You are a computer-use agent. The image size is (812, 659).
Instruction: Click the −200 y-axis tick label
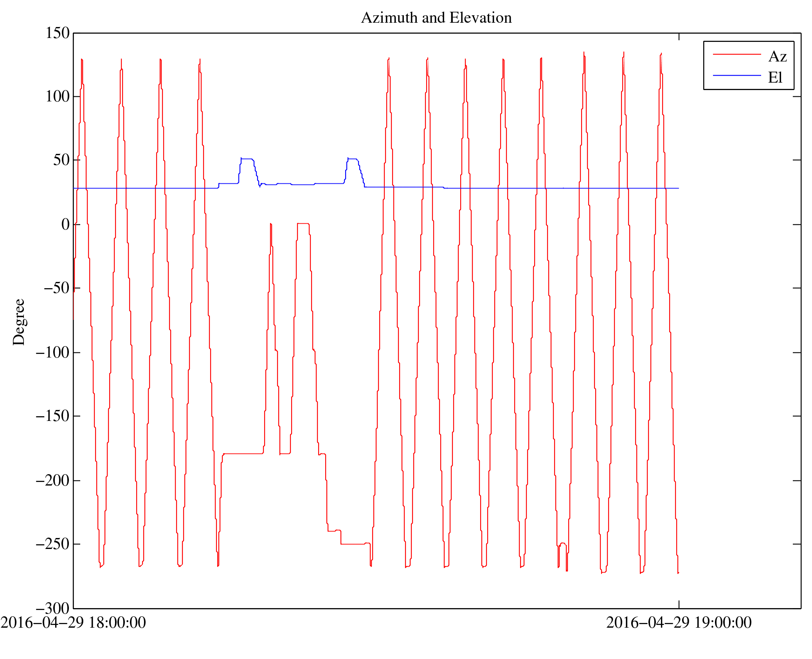tap(52, 480)
